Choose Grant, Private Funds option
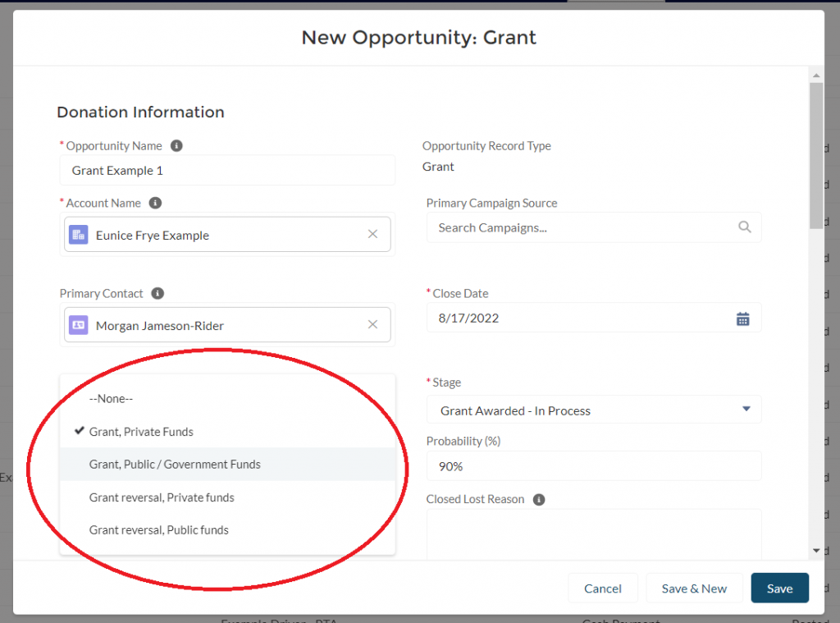The height and width of the screenshot is (623, 840). pos(141,432)
